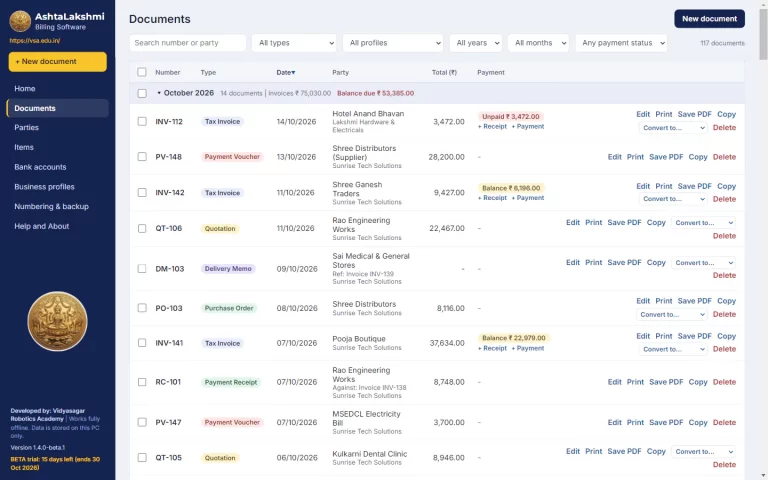Image resolution: width=768 pixels, height=480 pixels.
Task: Click the Unpaid ₹ 3,472.00 status badge
Action: coord(510,117)
